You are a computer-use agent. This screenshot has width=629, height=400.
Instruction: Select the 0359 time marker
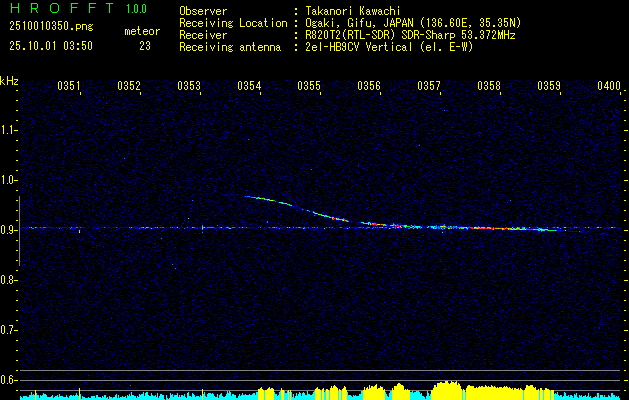549,86
